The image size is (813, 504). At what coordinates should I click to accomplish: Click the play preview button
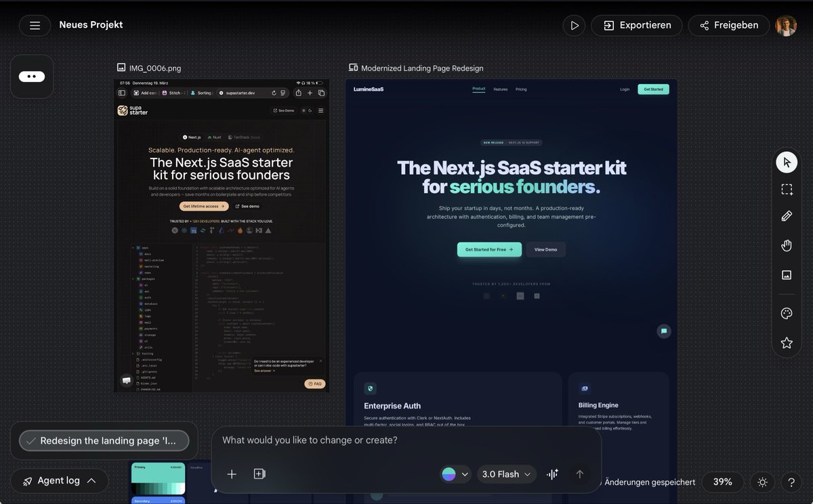click(x=574, y=25)
